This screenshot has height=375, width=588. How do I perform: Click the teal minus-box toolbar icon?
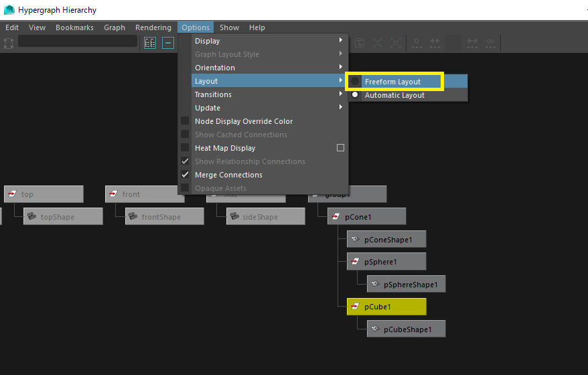[168, 43]
